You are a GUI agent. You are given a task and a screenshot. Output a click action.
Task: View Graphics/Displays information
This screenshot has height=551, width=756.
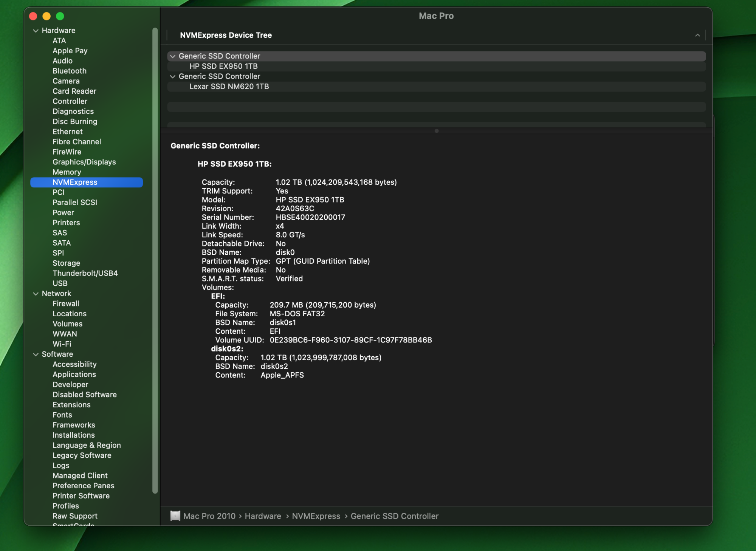(x=84, y=162)
